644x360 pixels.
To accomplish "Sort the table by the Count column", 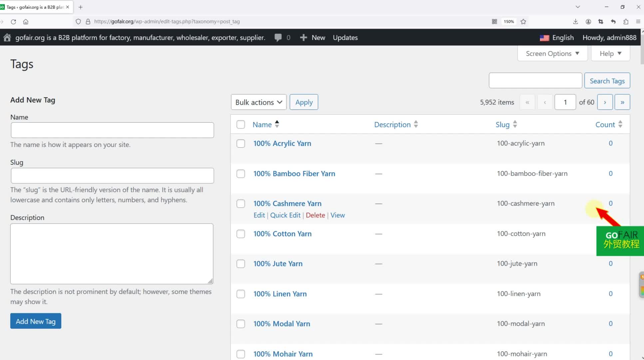I will [605, 125].
